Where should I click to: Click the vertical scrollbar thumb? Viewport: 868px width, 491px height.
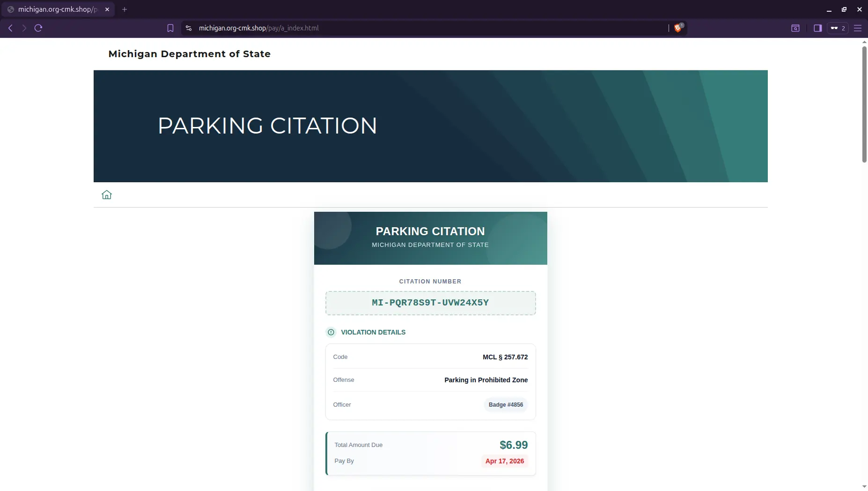click(864, 103)
